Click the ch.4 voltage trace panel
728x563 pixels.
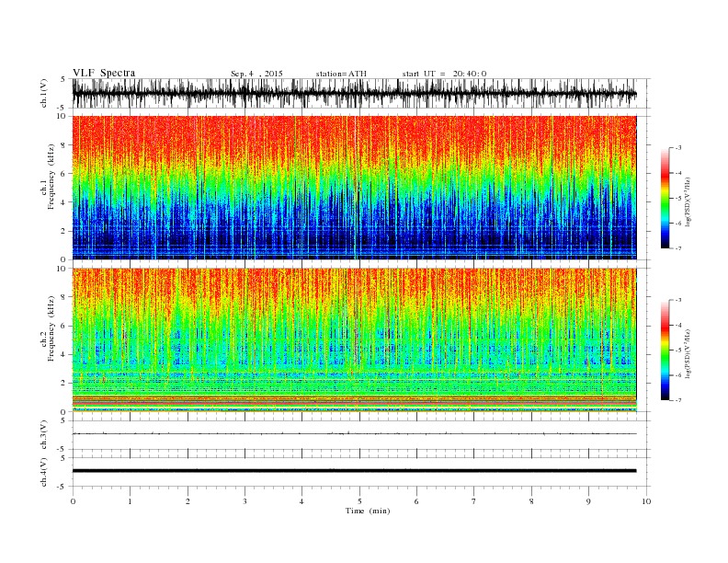pos(361,472)
